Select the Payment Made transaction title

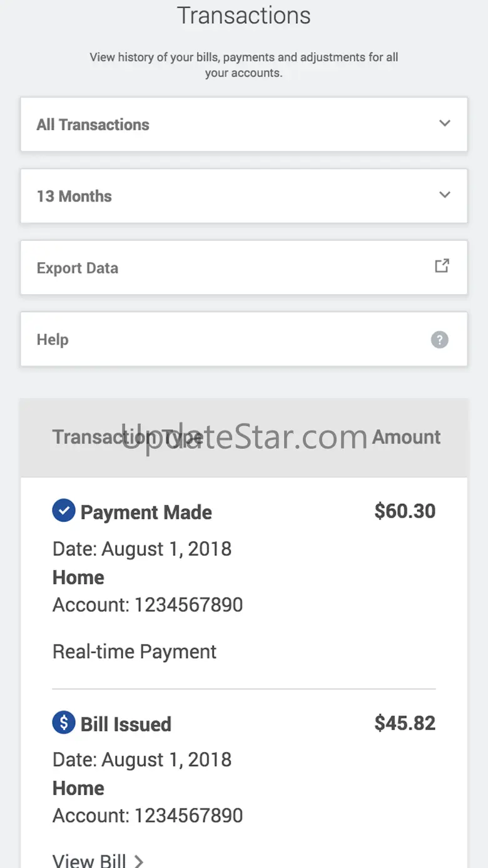pyautogui.click(x=146, y=513)
